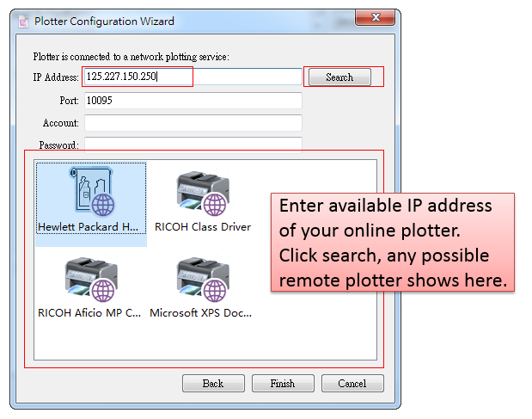Select the Hewlett Packard plotter icon
This screenshot has width=532, height=419.
coord(91,192)
